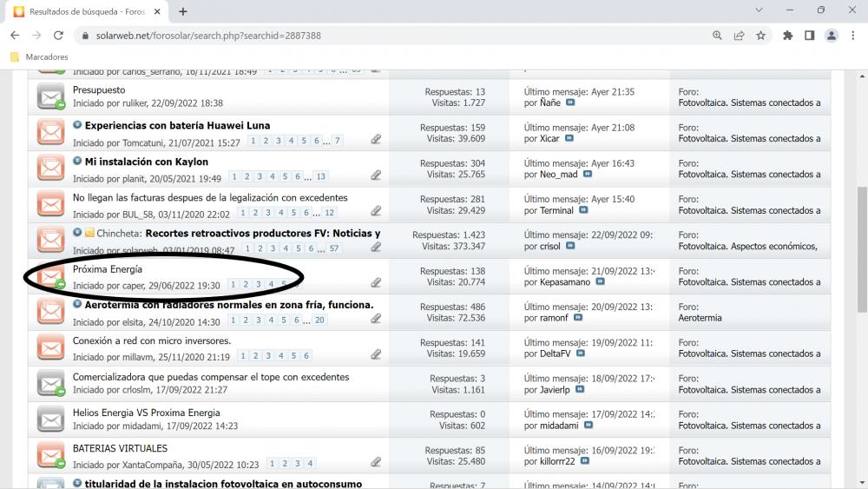
Task: Open user profile XantaCompaña
Action: click(x=152, y=465)
